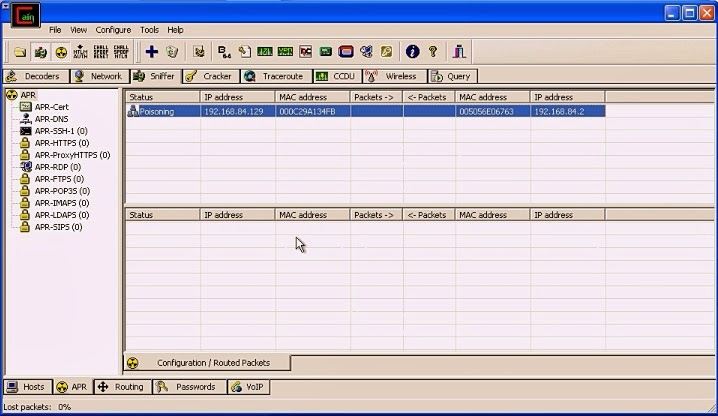Click the blue plus Add to list icon
Image resolution: width=718 pixels, height=416 pixels.
(x=152, y=52)
